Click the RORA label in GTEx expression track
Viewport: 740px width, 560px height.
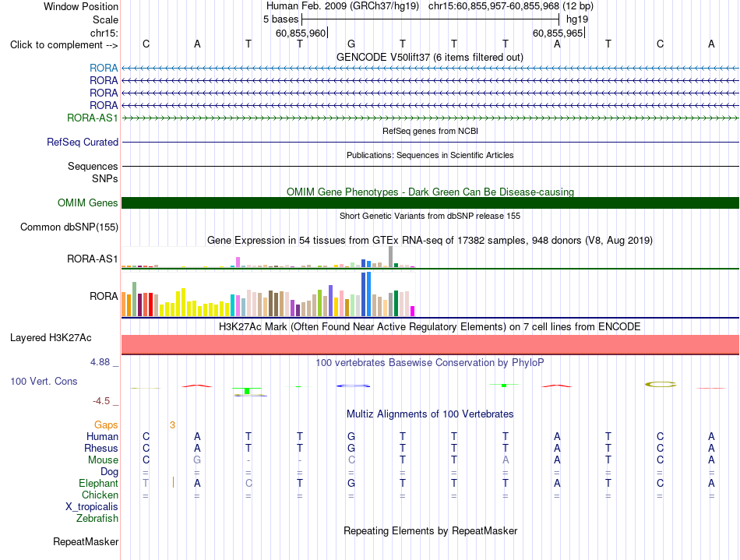[x=104, y=296]
